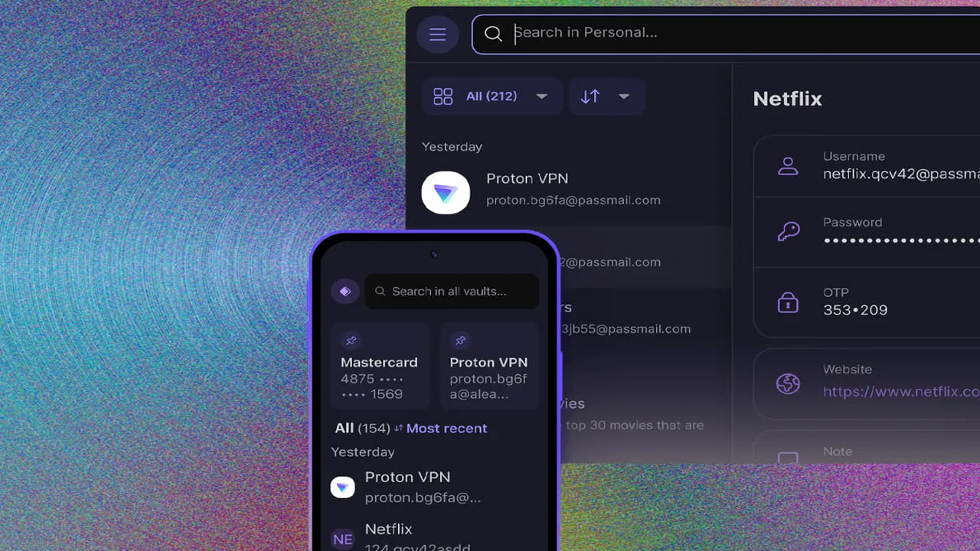This screenshot has height=551, width=980.
Task: Click the OTP padlock icon
Action: (x=788, y=302)
